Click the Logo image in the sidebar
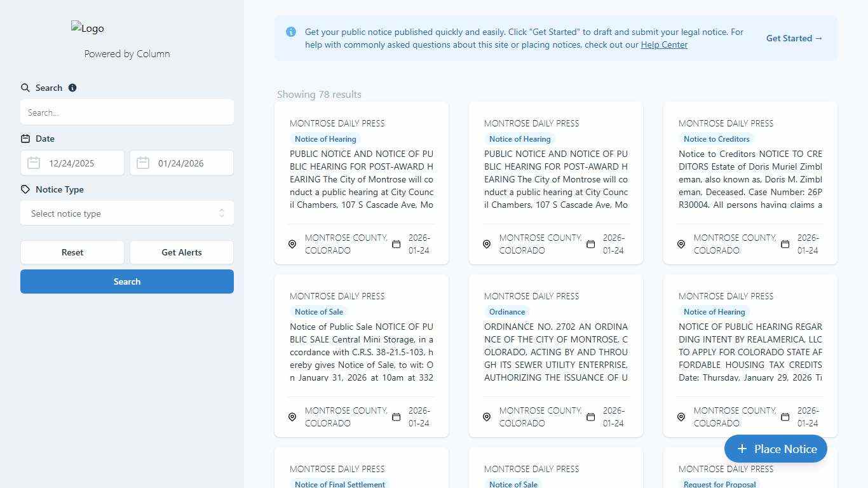Image resolution: width=868 pixels, height=488 pixels. [x=88, y=28]
